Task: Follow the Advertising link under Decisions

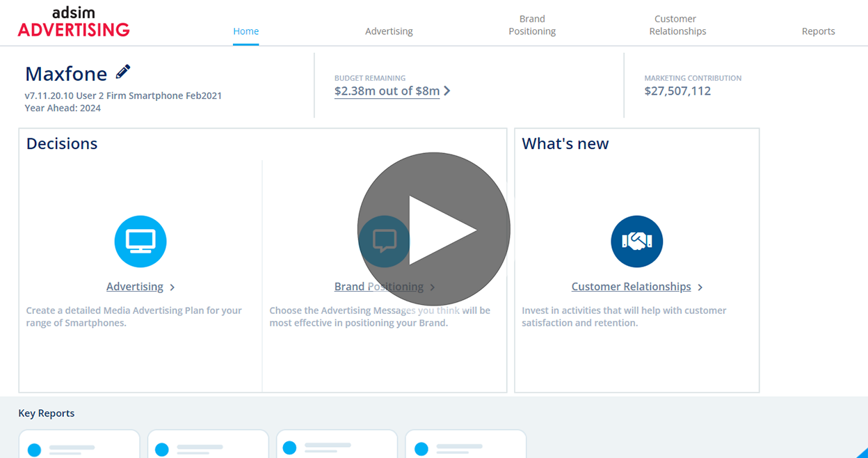Action: [x=135, y=287]
